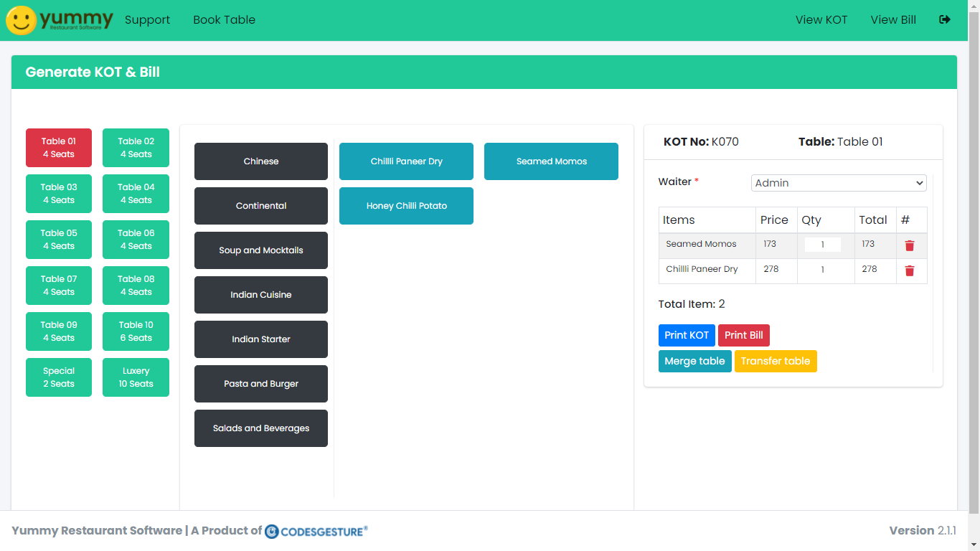Open the CodesGesture link in footer
The height and width of the screenshot is (551, 980).
pyautogui.click(x=316, y=531)
